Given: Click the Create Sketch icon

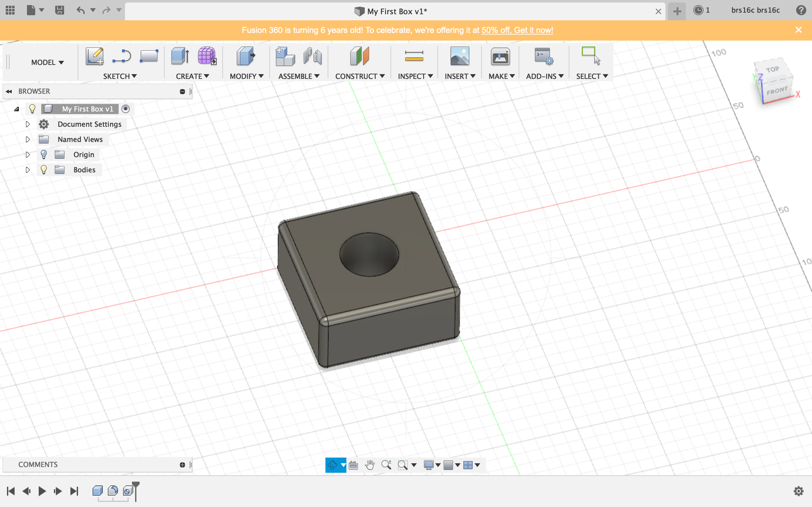Looking at the screenshot, I should [x=94, y=56].
